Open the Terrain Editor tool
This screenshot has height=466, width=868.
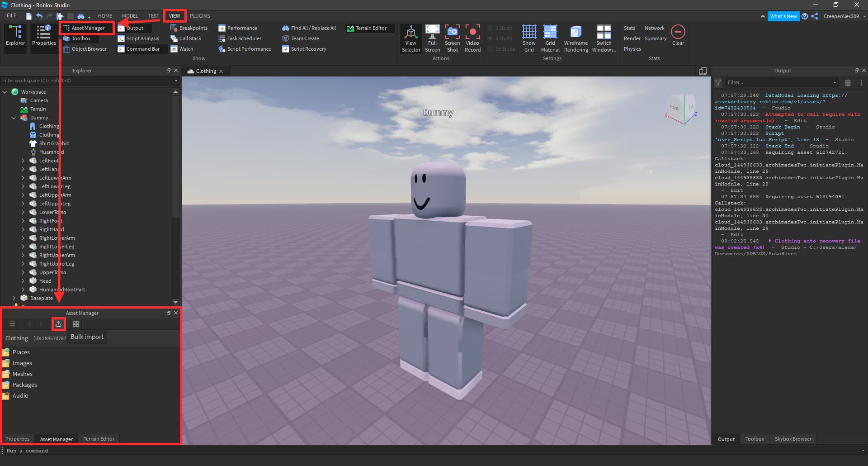point(369,28)
